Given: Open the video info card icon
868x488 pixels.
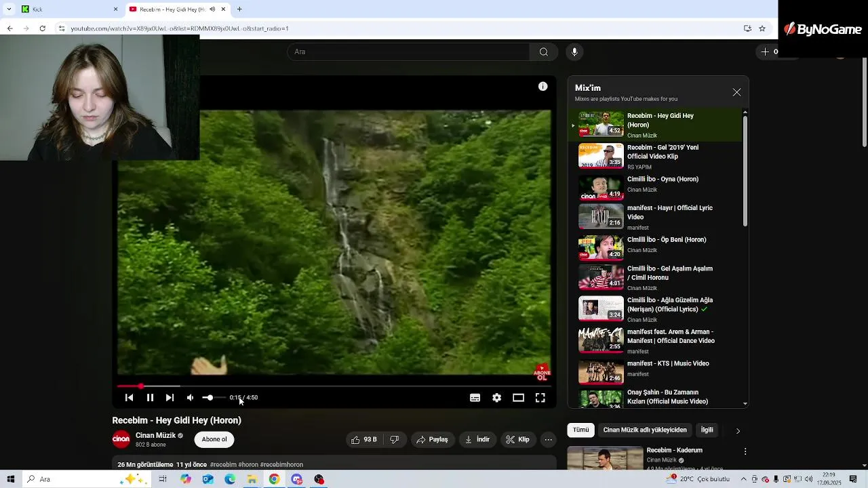Looking at the screenshot, I should click(x=542, y=86).
